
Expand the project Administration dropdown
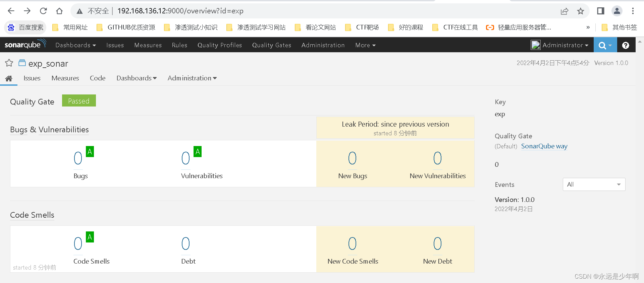192,78
